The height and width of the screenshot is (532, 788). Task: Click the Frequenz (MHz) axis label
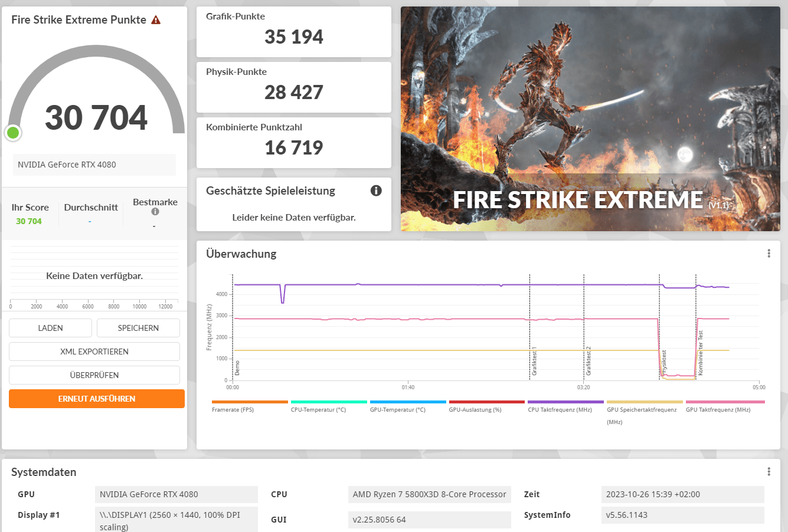(x=209, y=327)
